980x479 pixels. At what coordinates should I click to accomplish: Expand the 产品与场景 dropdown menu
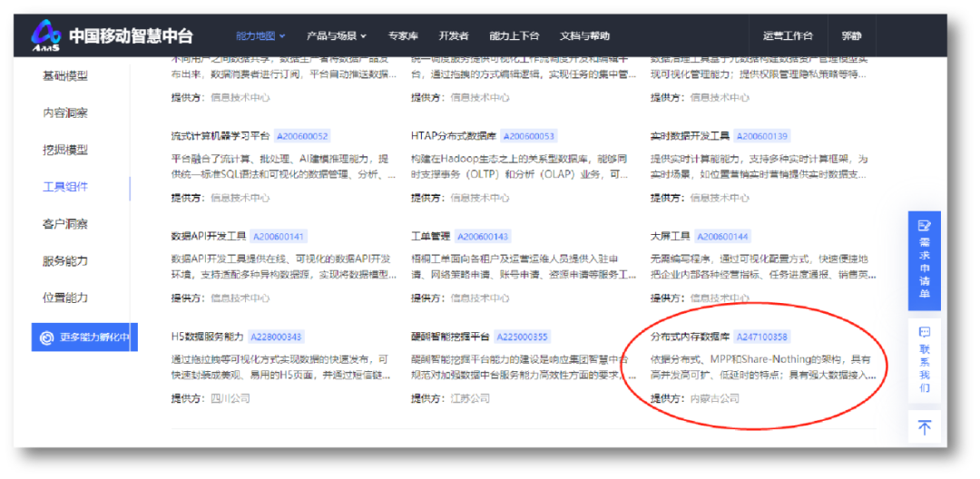point(337,35)
